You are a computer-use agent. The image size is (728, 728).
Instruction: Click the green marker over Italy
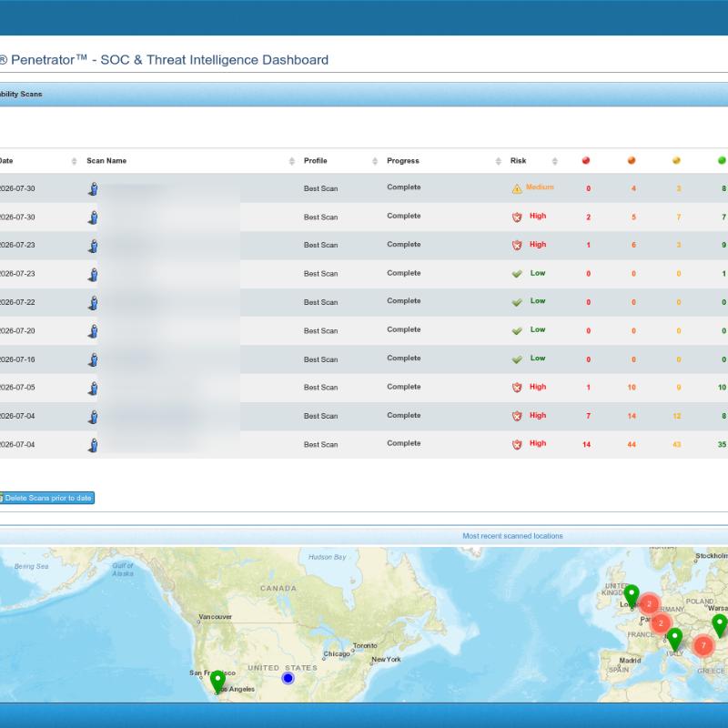(674, 640)
